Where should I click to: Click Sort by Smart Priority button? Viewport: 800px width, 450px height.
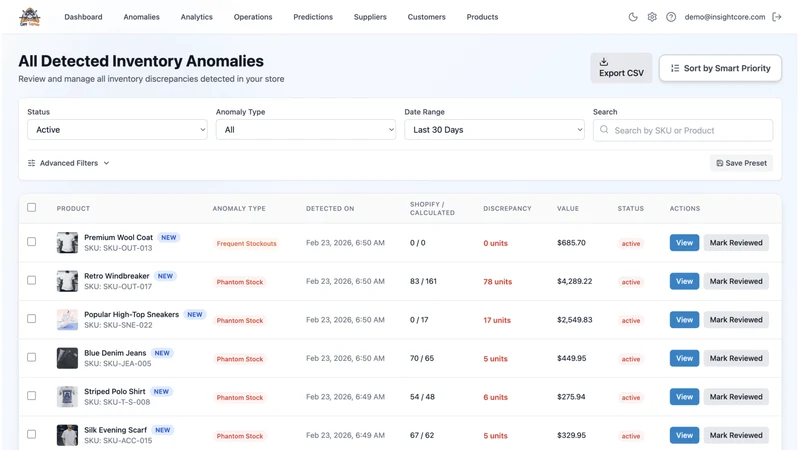(720, 68)
